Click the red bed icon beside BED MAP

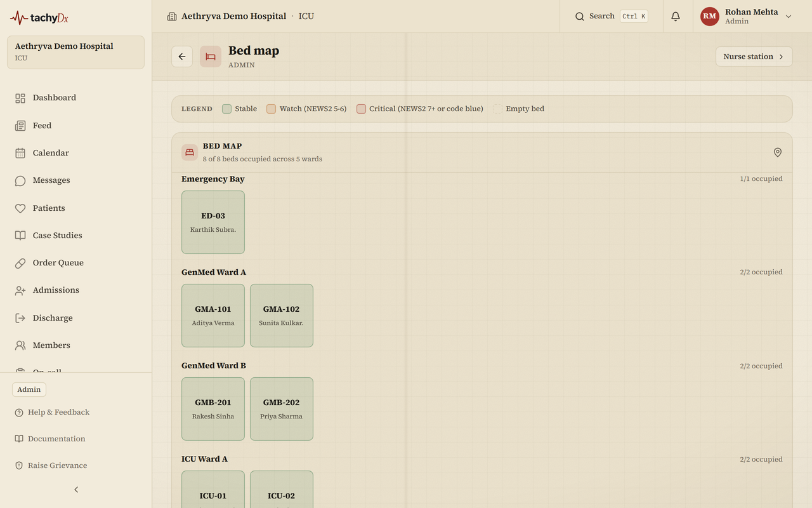point(190,152)
